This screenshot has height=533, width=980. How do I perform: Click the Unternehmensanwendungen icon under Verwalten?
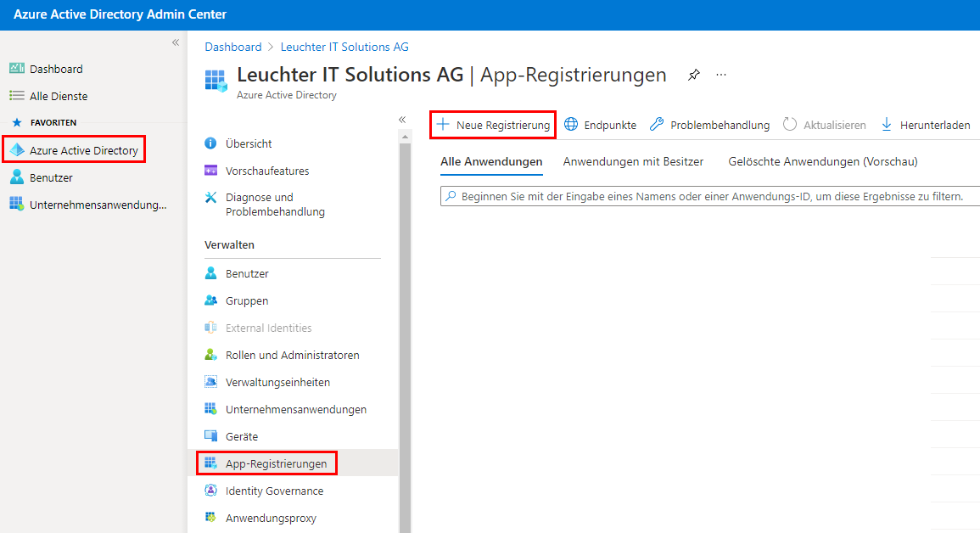[210, 409]
